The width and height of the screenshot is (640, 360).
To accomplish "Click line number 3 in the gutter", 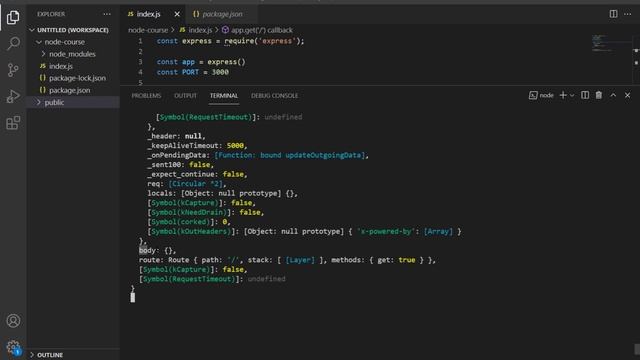I will 140,62.
